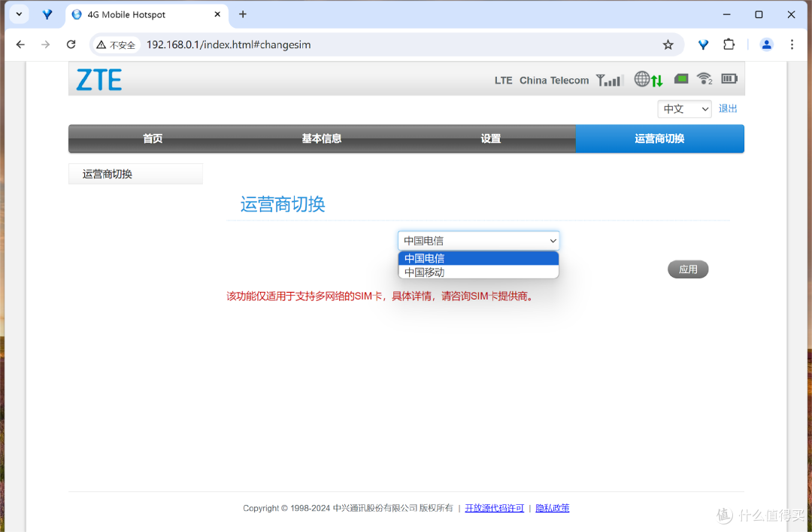The width and height of the screenshot is (812, 532).
Task: Open a new tab with plus button
Action: [x=243, y=14]
